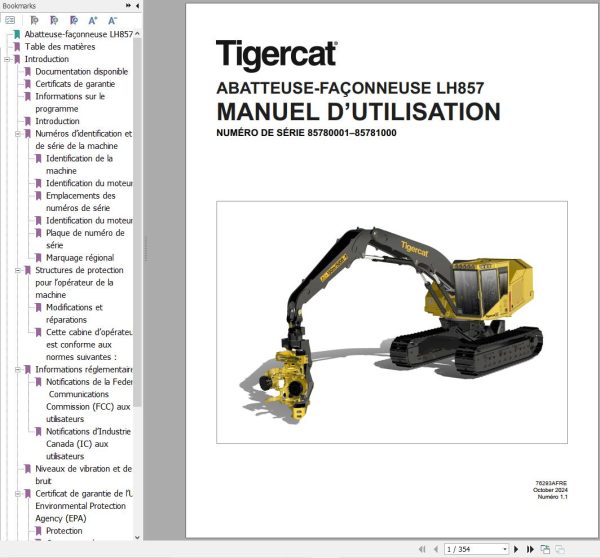Viewport: 600px width, 558px height.
Task: Select Structures de protection pour l'opérateur bookmark
Action: [79, 282]
